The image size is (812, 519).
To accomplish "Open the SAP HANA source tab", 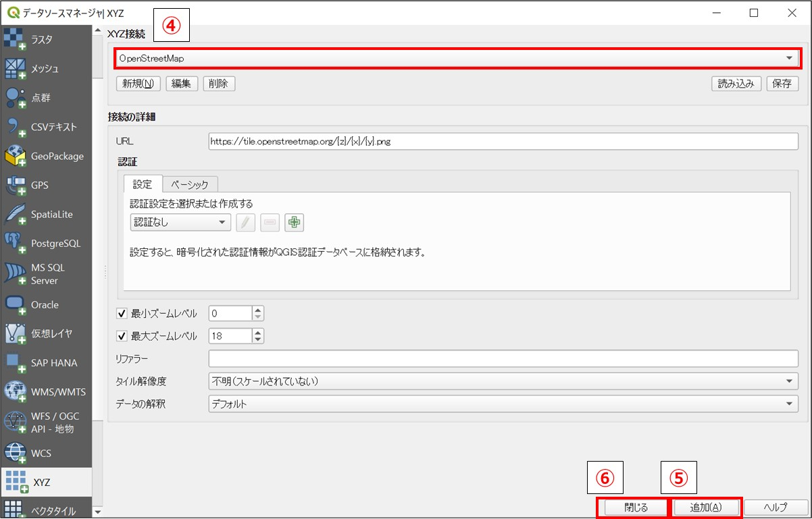I will tap(46, 362).
